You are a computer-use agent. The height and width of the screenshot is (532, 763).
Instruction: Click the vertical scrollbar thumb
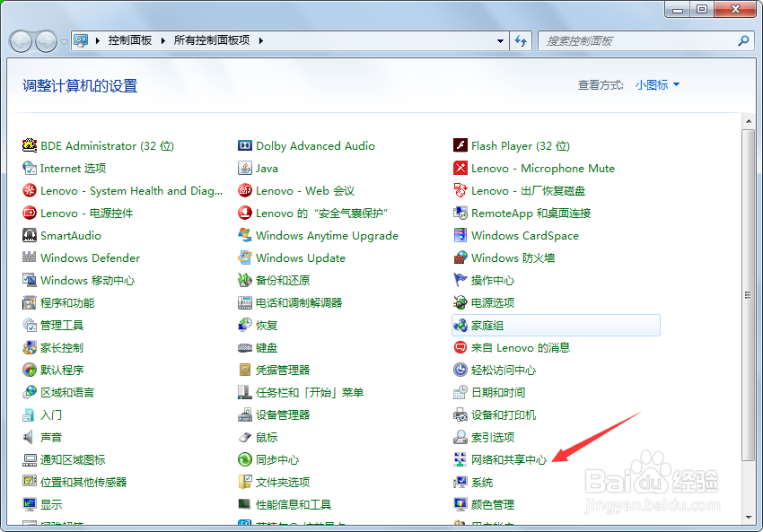click(x=749, y=294)
